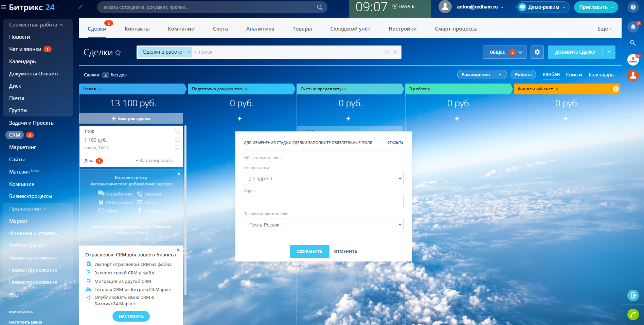Click the Сохранить button
The image size is (644, 325).
[x=309, y=252]
